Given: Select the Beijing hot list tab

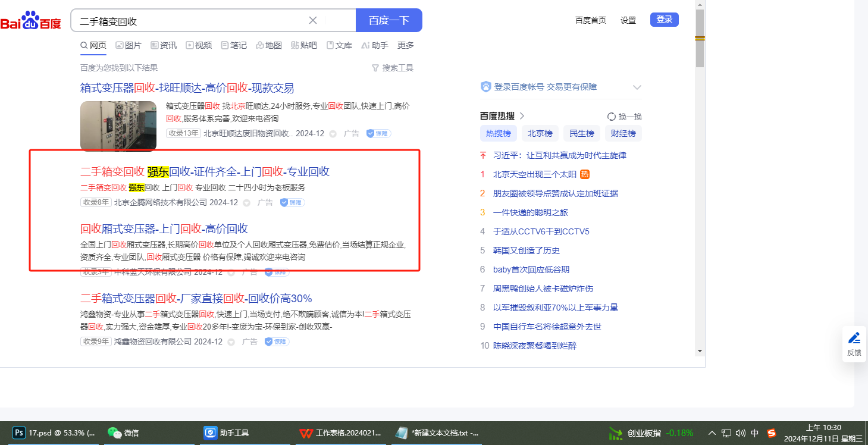Looking at the screenshot, I should click(540, 133).
